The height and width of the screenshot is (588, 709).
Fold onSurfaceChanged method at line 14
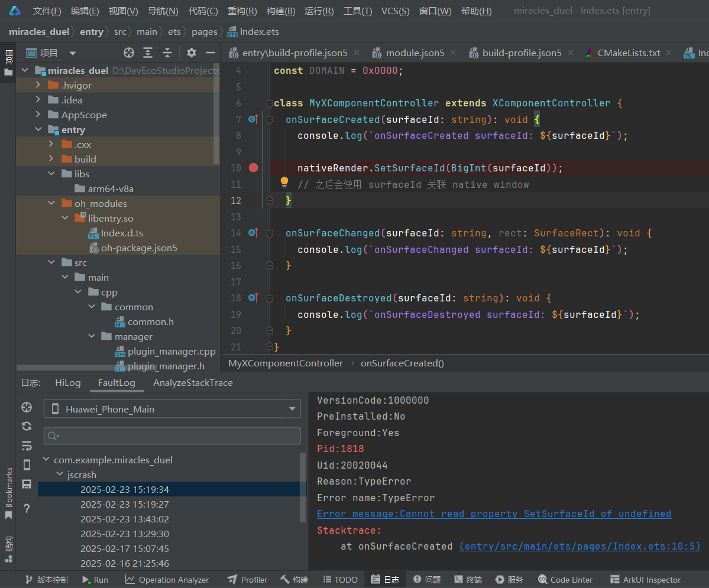[270, 233]
